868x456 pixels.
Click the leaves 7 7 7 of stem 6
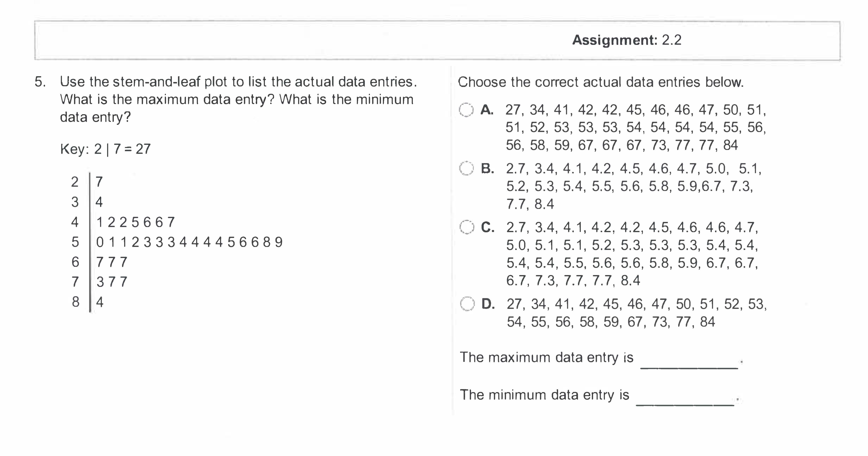point(112,262)
